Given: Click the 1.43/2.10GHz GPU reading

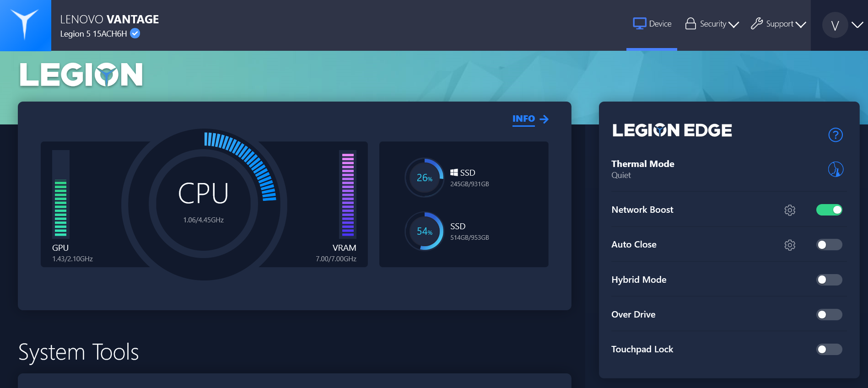Looking at the screenshot, I should pyautogui.click(x=72, y=259).
